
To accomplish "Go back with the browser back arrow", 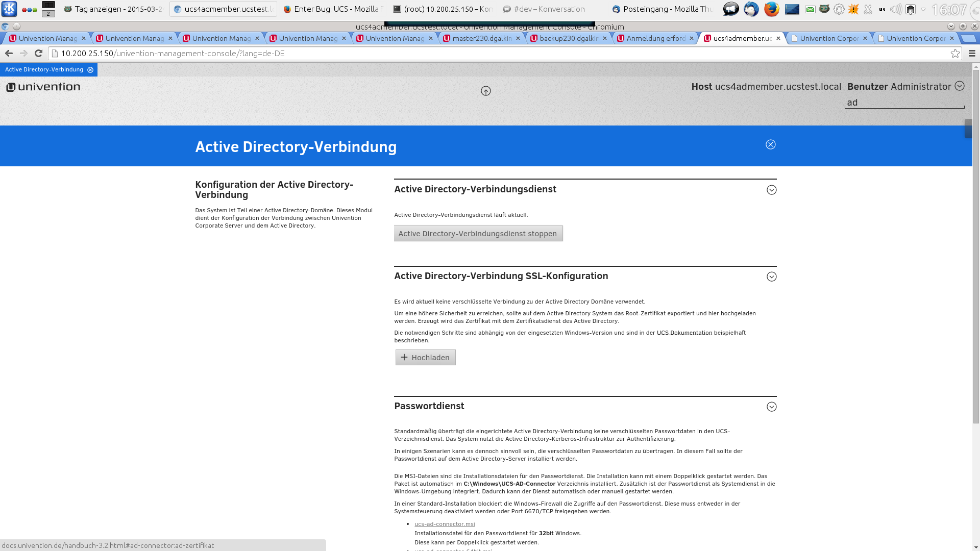I will (x=9, y=53).
